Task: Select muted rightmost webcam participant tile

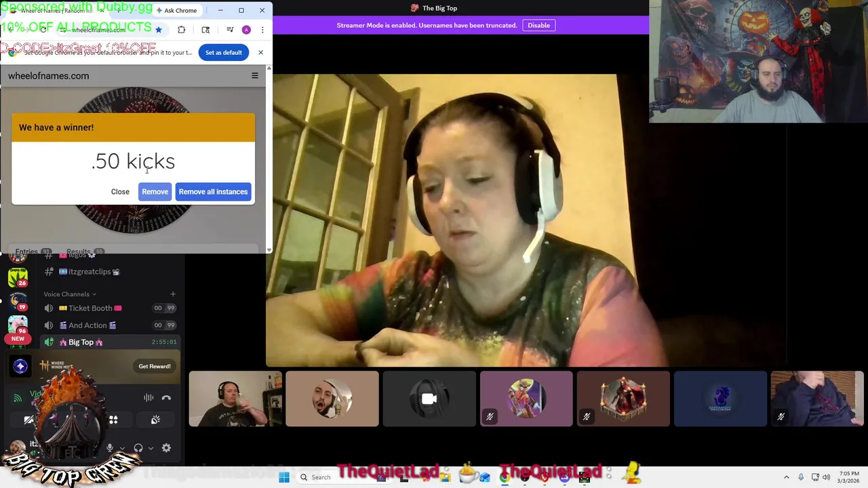Action: coord(817,399)
